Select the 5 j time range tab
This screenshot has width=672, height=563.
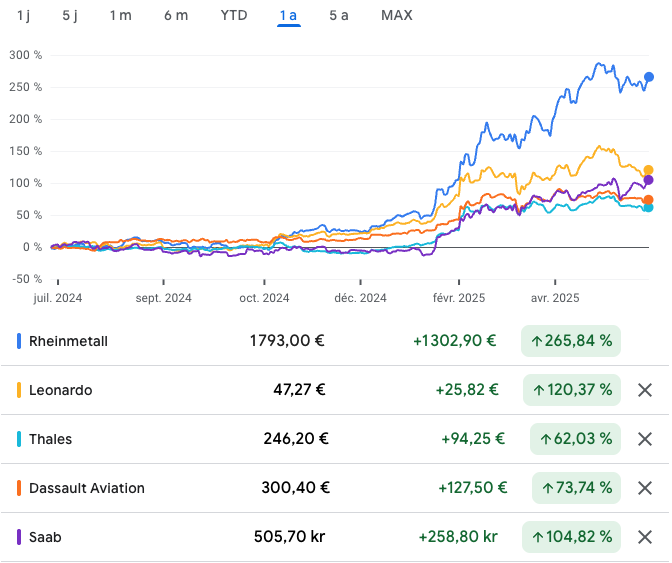[x=70, y=15]
